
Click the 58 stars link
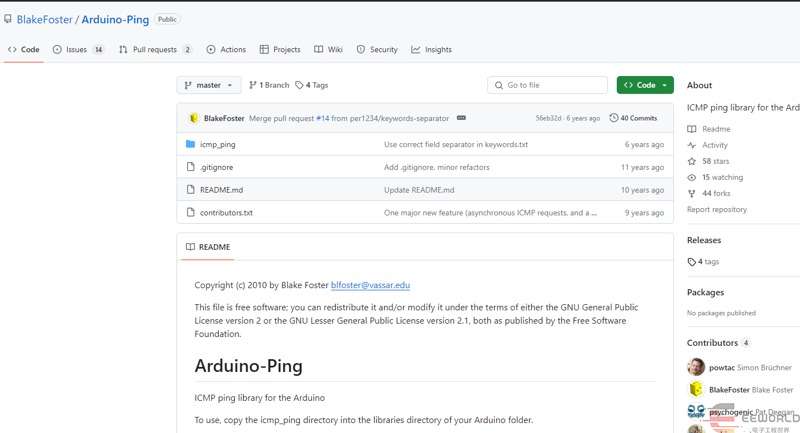coord(714,161)
